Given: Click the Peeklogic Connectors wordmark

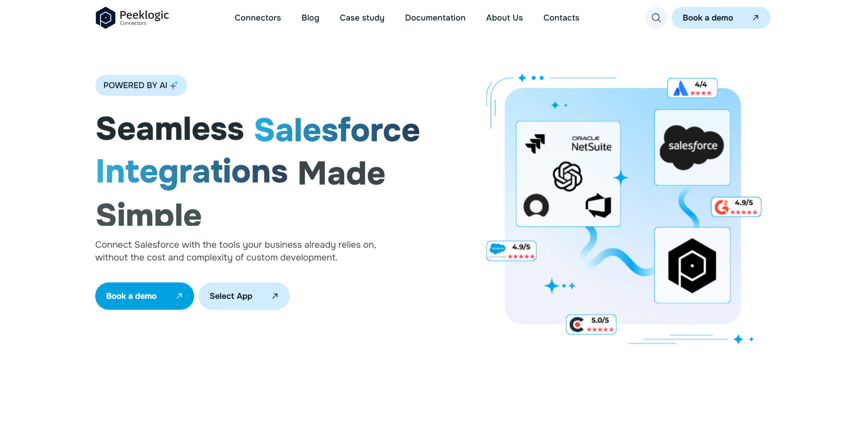Looking at the screenshot, I should (144, 17).
